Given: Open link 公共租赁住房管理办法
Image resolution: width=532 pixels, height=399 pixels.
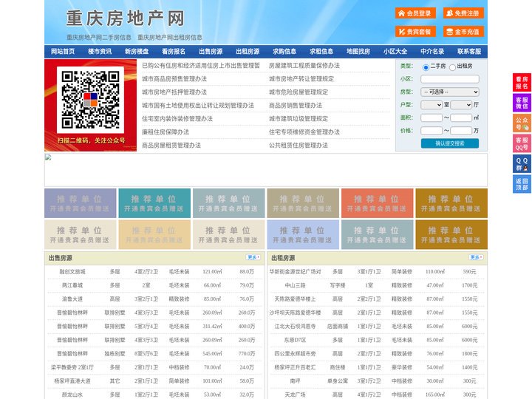Looking at the screenshot, I should click(299, 146).
